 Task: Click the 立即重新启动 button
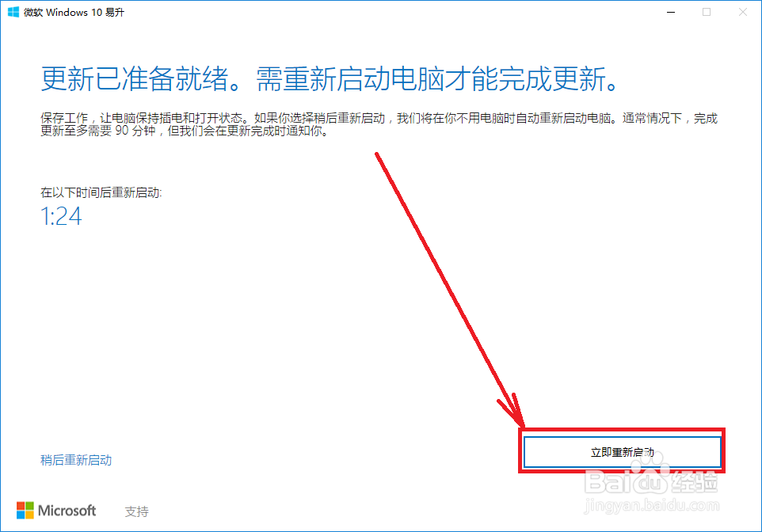(x=622, y=452)
